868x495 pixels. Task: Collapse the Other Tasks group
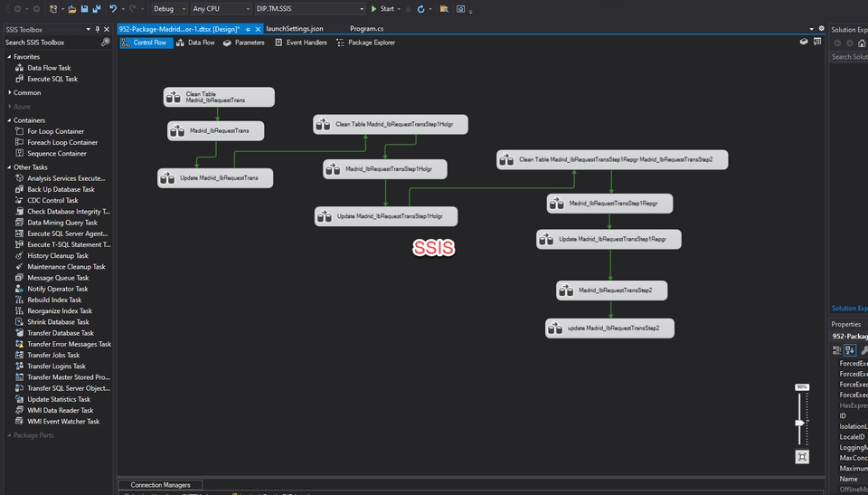click(x=9, y=167)
